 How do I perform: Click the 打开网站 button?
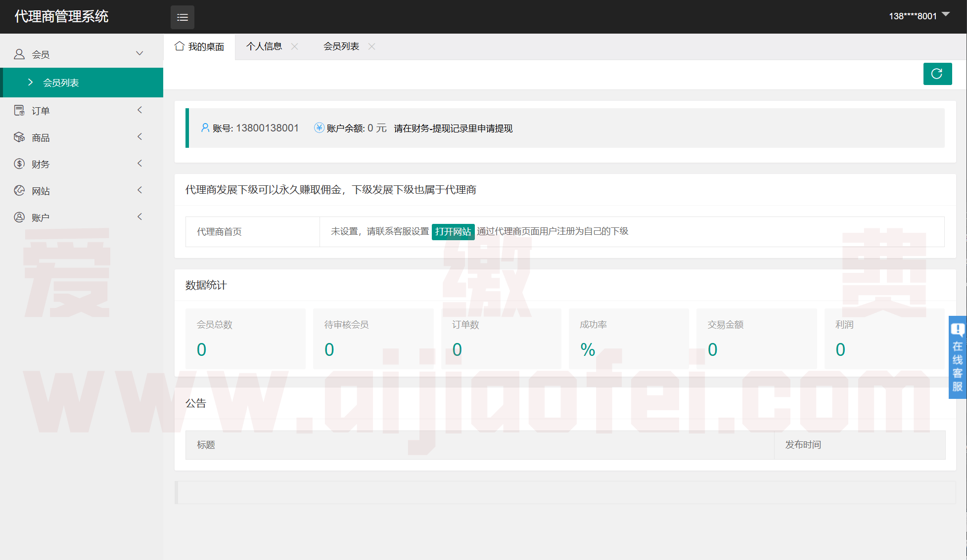coord(453,232)
